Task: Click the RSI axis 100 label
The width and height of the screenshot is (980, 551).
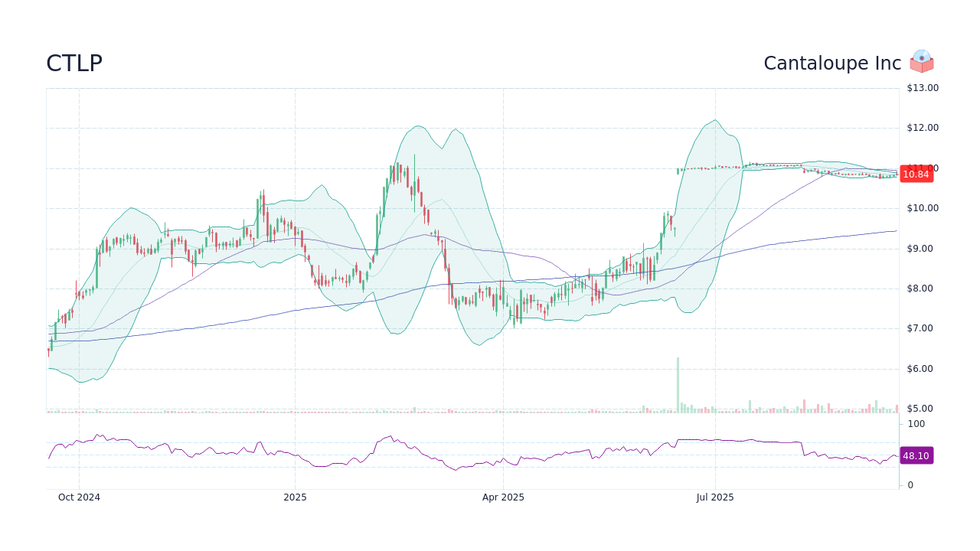Action: pyautogui.click(x=916, y=424)
